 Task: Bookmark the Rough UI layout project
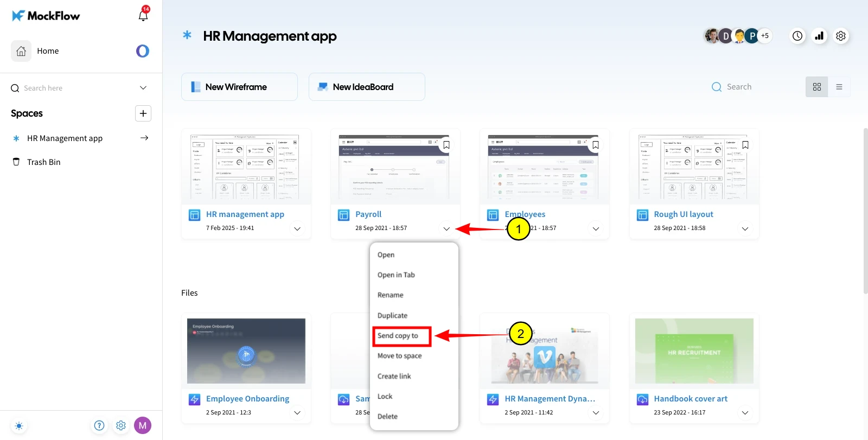[745, 145]
